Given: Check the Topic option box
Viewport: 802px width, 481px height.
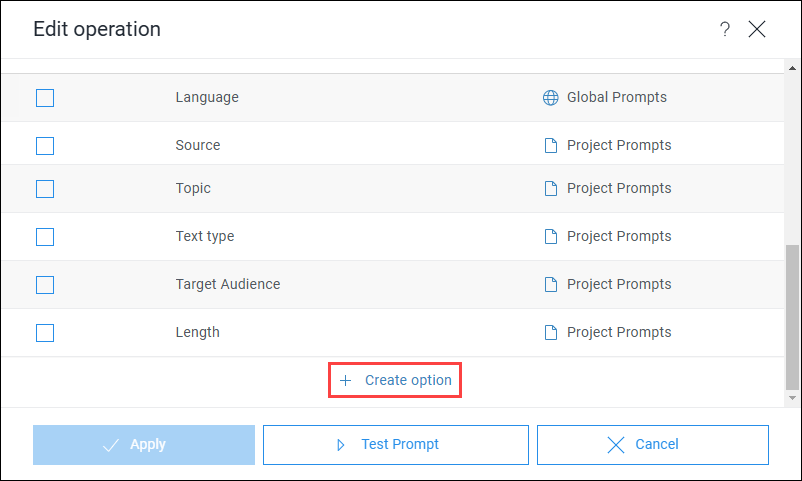Looking at the screenshot, I should click(x=45, y=189).
